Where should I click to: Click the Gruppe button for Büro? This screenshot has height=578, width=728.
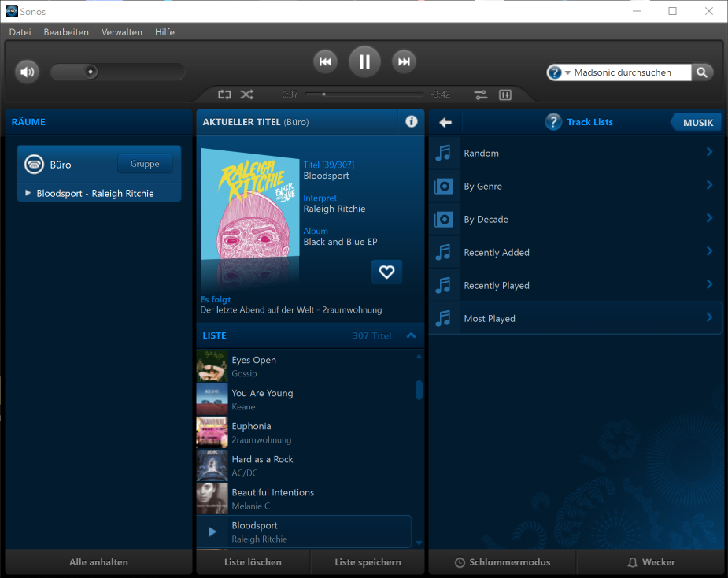(x=145, y=164)
